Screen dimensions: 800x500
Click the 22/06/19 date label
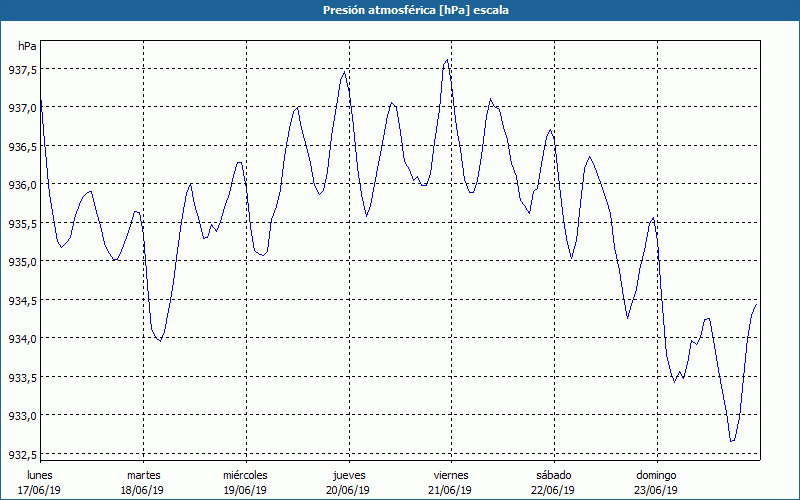pos(553,490)
